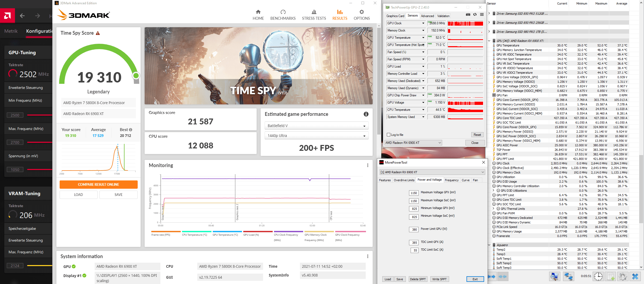Edit Maximum Voltage GFX field 1150
The width and height of the screenshot is (644, 284).
[414, 193]
